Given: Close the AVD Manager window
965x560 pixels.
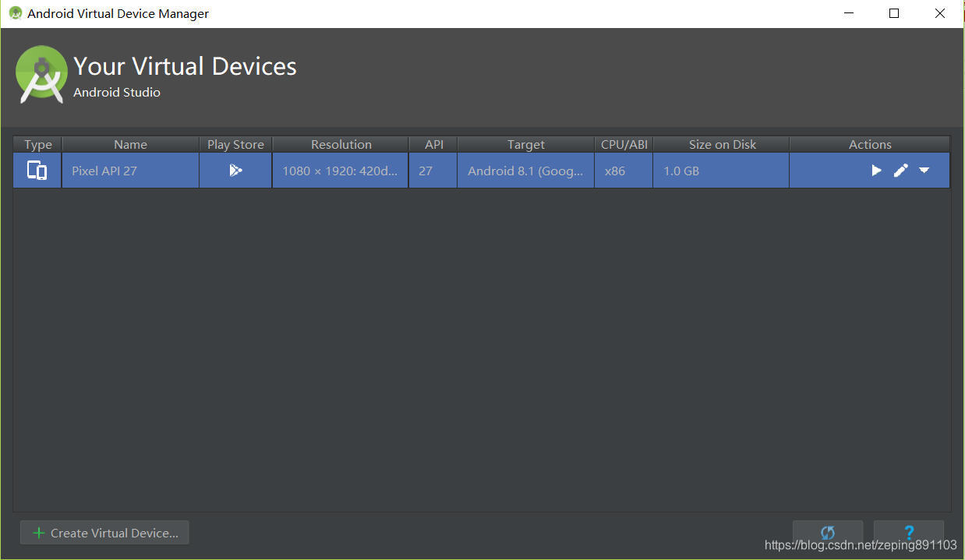Looking at the screenshot, I should (940, 13).
